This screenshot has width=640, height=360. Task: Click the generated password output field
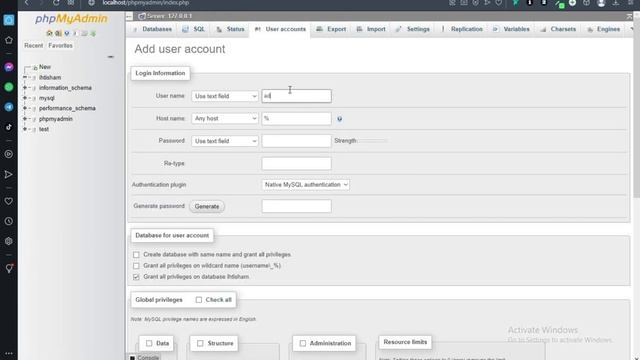296,206
